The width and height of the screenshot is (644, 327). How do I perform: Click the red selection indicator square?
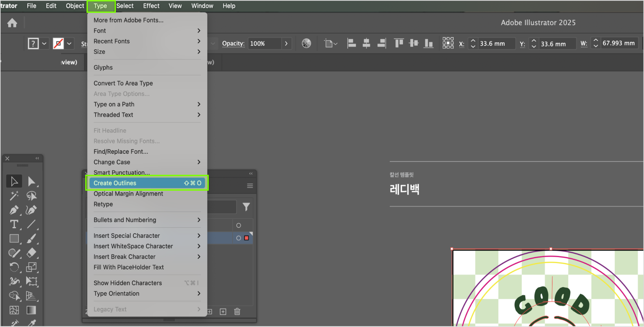[247, 238]
